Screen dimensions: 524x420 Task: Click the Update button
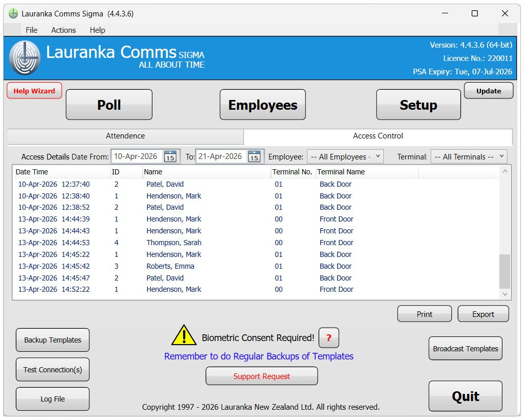pos(489,91)
